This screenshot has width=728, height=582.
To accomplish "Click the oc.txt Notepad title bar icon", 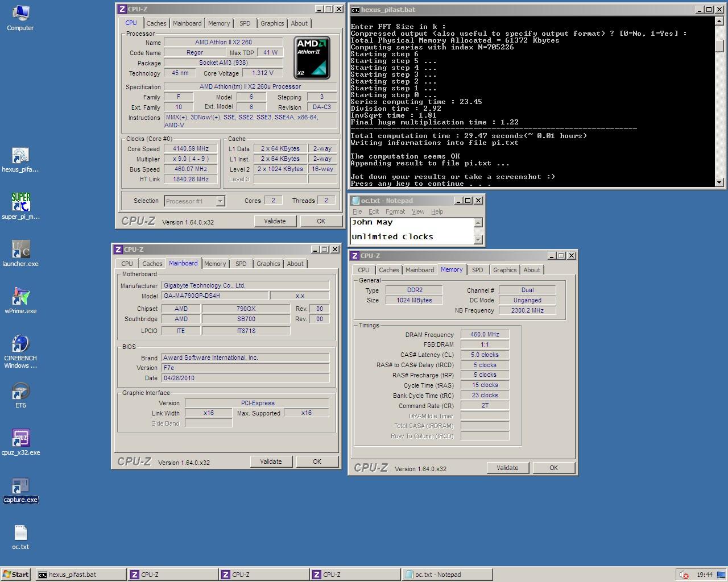I will click(x=355, y=201).
